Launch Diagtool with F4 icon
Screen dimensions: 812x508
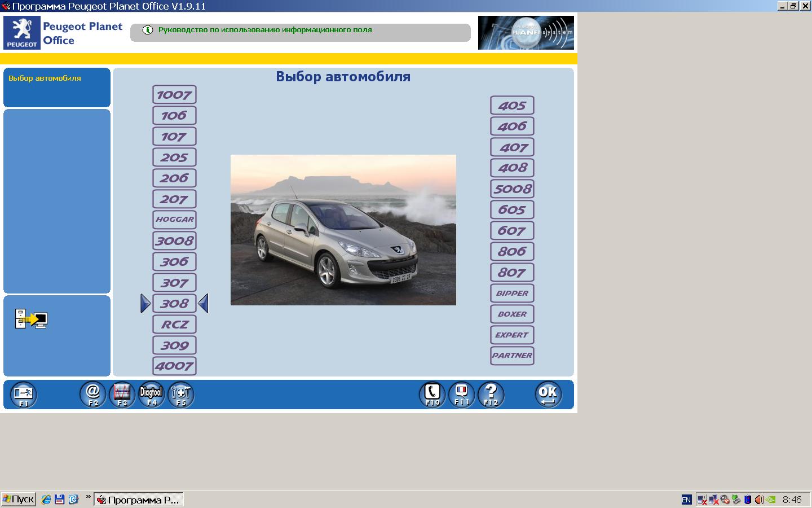coord(151,395)
